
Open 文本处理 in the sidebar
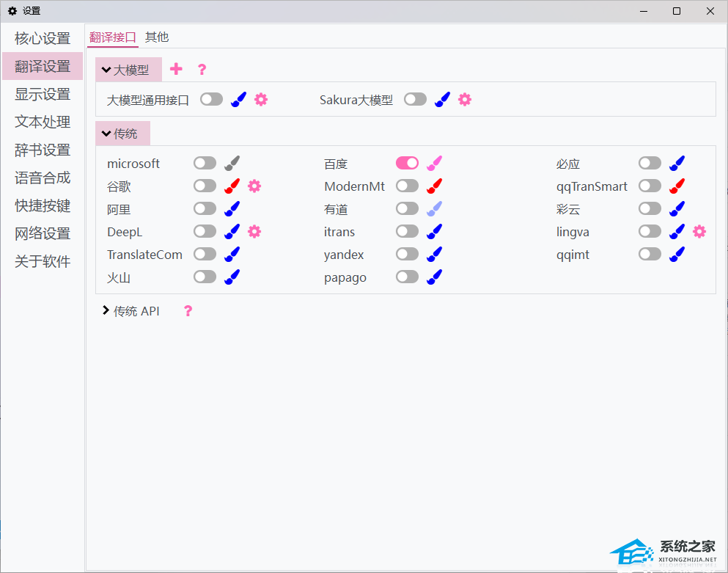point(43,122)
